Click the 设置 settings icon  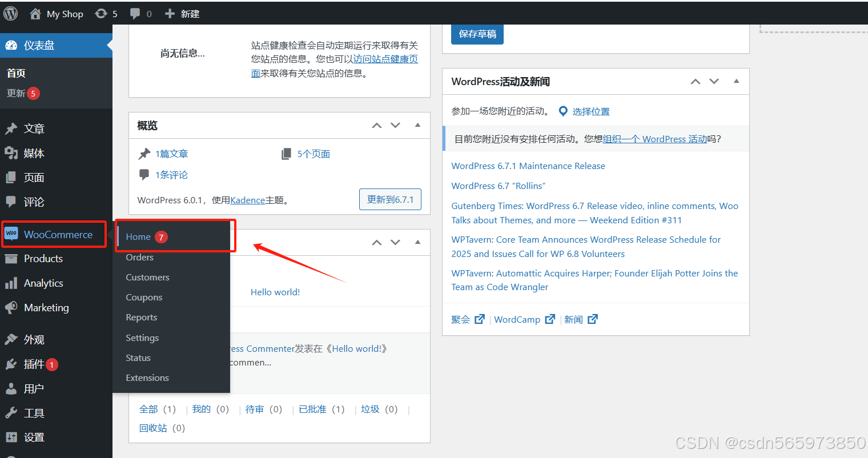(x=11, y=437)
